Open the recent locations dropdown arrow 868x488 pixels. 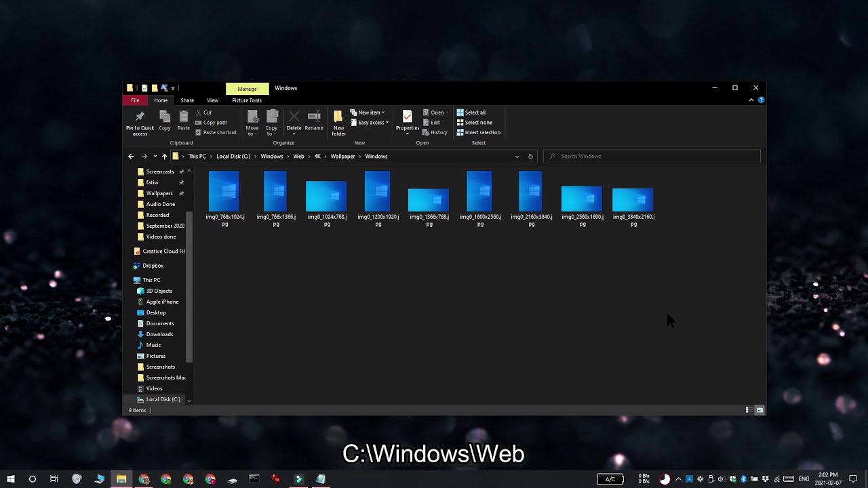(155, 157)
